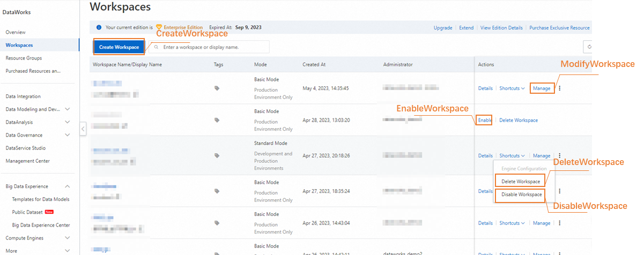
Task: Open Templates for Data Models
Action: click(x=41, y=199)
